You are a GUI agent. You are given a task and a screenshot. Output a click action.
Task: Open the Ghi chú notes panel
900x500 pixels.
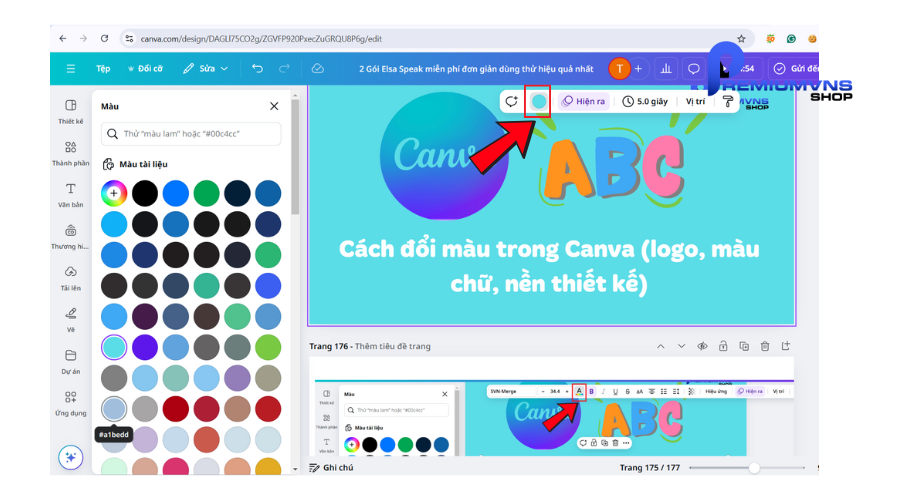click(331, 468)
